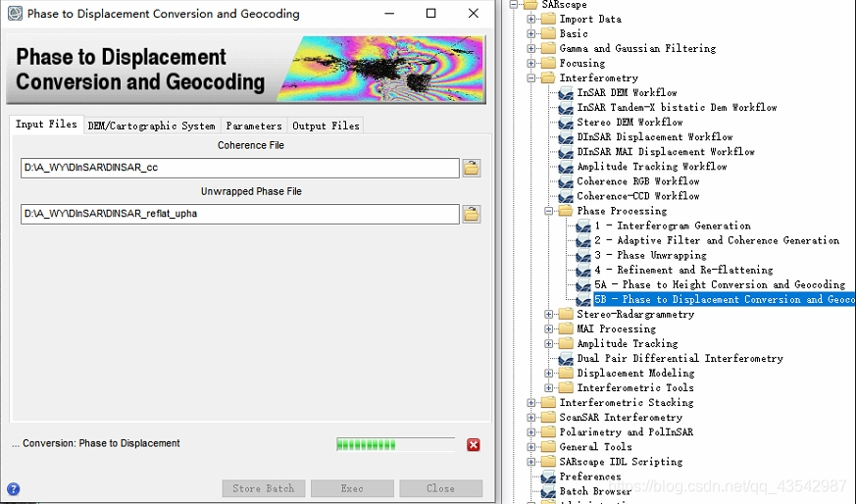856x504 pixels.
Task: Click the Dual Pair Differential Interferometry icon
Action: coord(566,359)
